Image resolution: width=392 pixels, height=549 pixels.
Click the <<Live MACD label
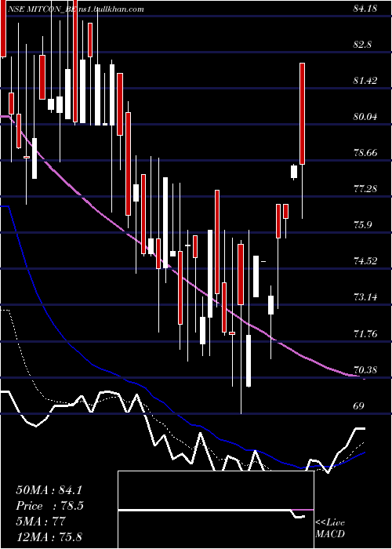[330, 528]
